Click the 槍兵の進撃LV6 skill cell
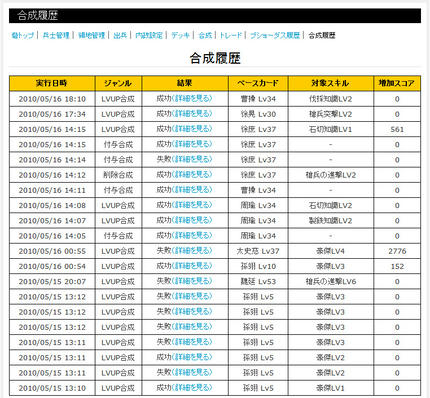 (331, 282)
